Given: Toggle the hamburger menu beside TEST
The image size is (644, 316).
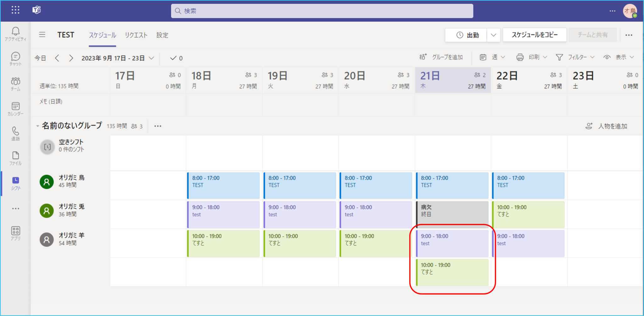Looking at the screenshot, I should 42,35.
